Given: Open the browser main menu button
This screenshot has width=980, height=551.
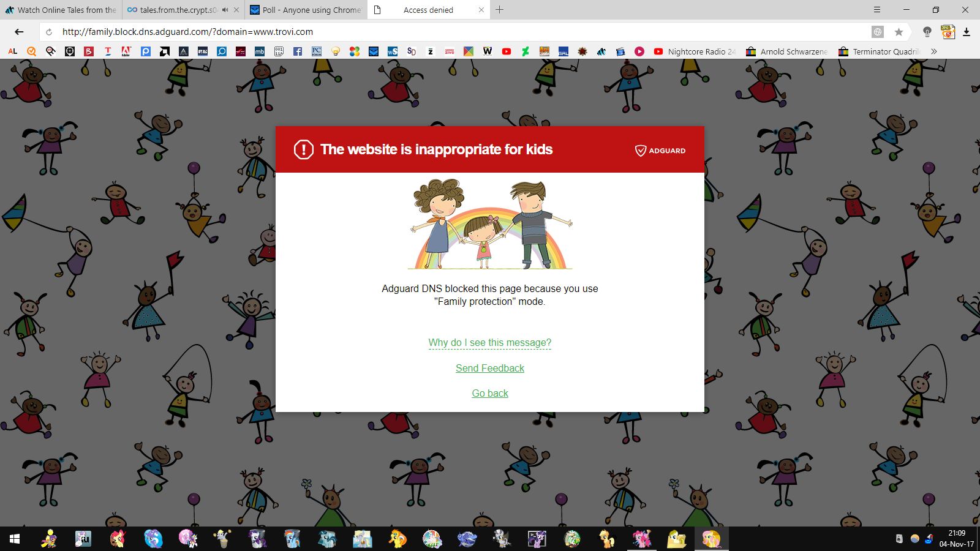Looking at the screenshot, I should (877, 10).
